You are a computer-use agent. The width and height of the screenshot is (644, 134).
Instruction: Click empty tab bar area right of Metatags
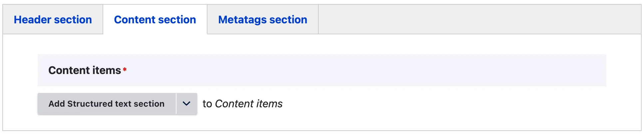click(480, 20)
